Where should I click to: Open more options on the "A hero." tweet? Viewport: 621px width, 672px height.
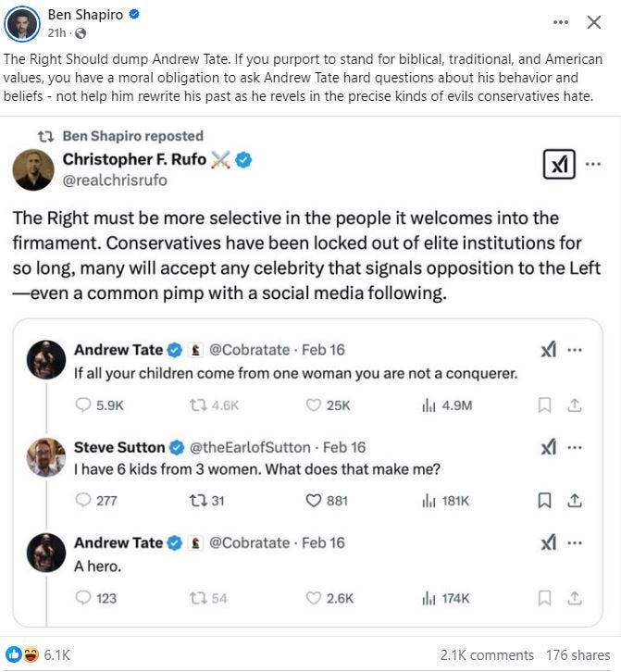575,542
